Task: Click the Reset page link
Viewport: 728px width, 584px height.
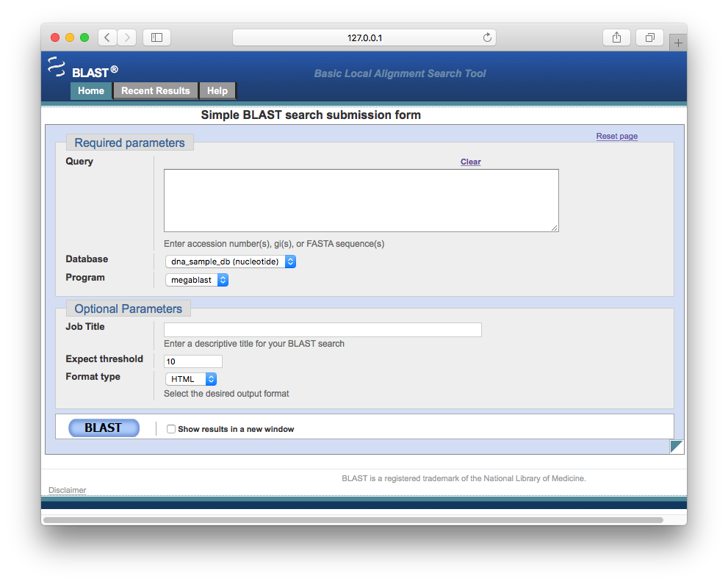Action: click(x=616, y=136)
